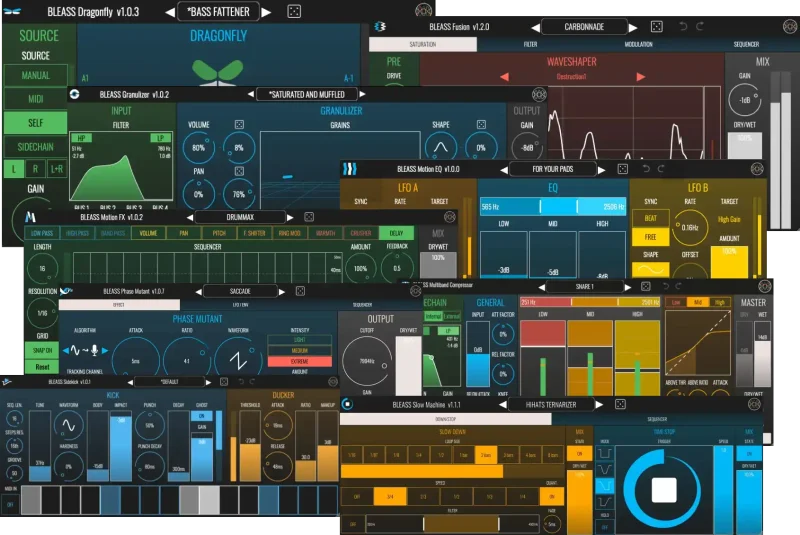Click the Slow Machine logo icon
Viewport: 800px width, 535px height.
tap(347, 404)
